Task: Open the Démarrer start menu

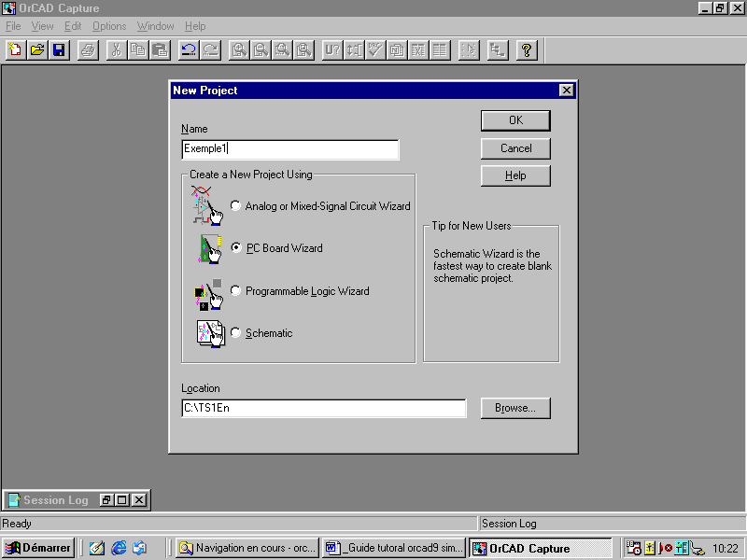Action: pyautogui.click(x=38, y=548)
